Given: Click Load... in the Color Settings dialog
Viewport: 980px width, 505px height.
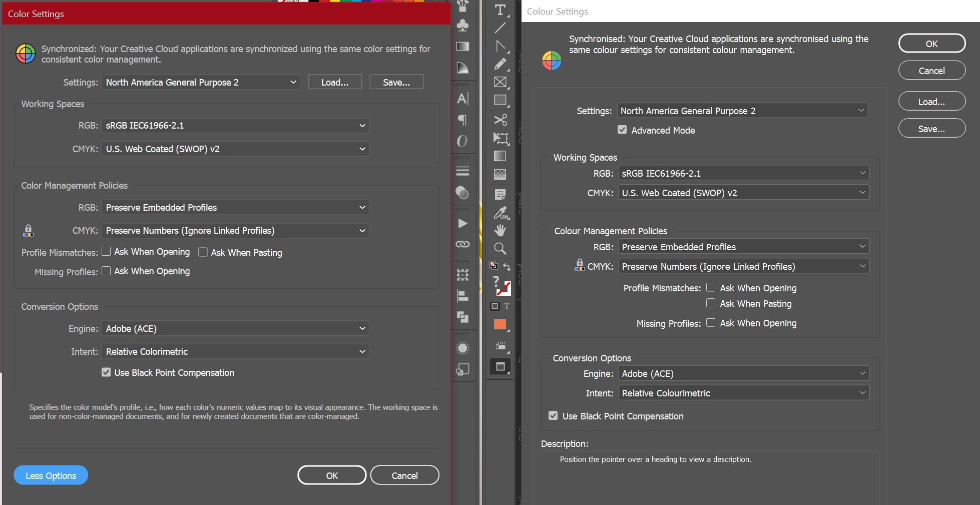Looking at the screenshot, I should click(x=335, y=82).
